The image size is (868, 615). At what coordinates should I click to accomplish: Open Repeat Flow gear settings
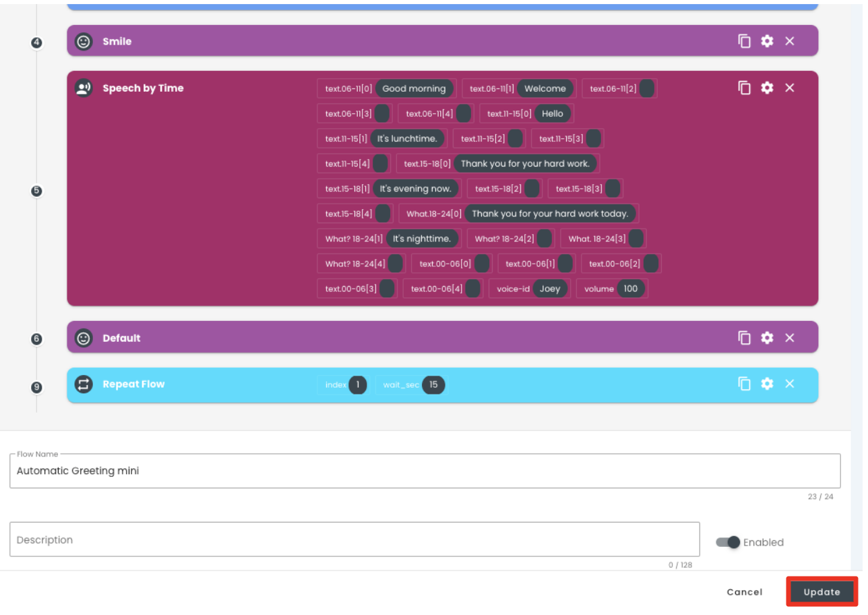click(767, 384)
